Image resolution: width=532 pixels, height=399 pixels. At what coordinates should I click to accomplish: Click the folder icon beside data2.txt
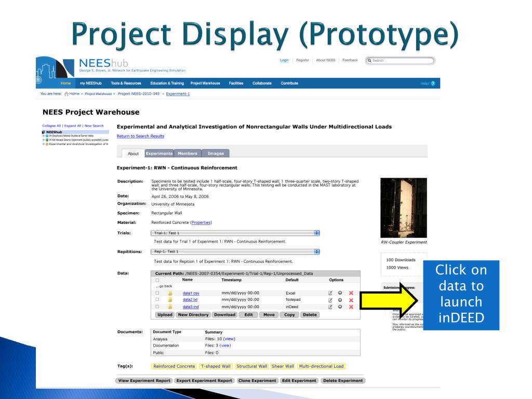click(x=170, y=300)
